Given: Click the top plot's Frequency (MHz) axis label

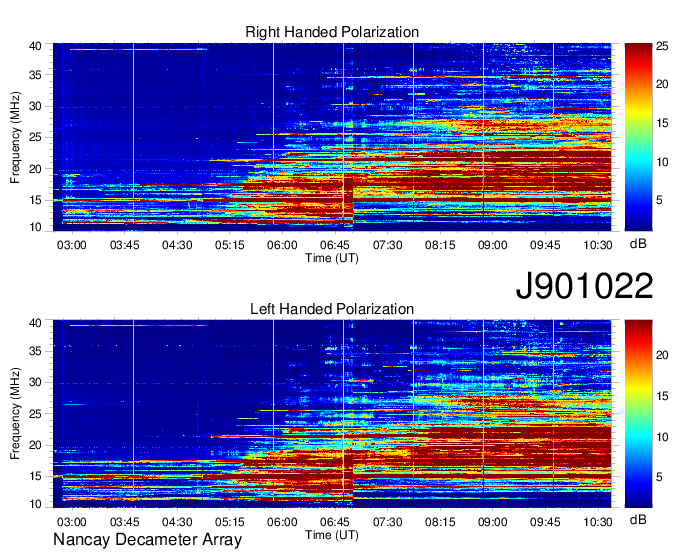Looking at the screenshot, I should 15,137.
